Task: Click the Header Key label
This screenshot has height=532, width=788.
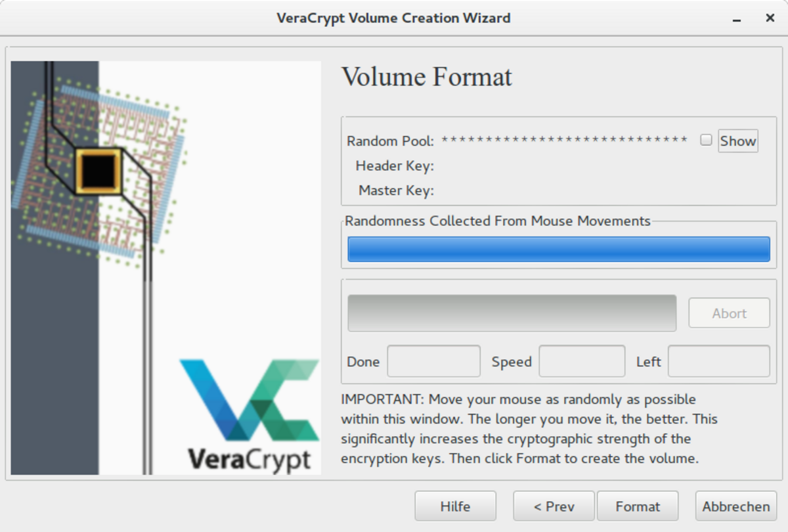Action: 395,166
